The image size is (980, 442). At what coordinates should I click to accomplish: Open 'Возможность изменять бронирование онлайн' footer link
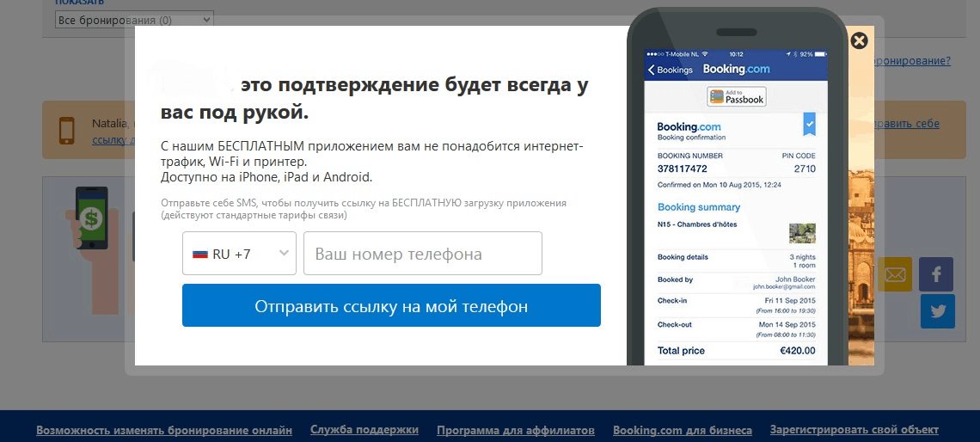[164, 430]
